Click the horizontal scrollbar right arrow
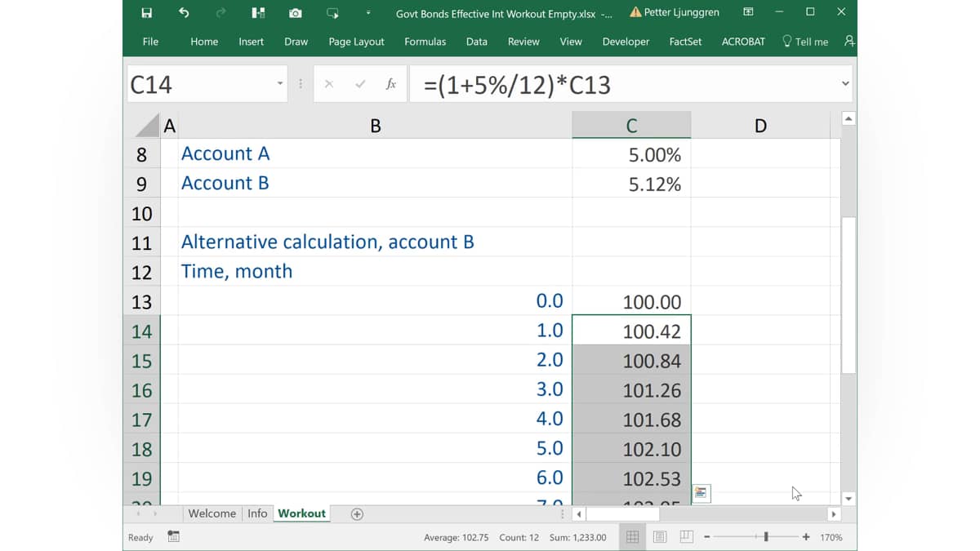Image resolution: width=980 pixels, height=551 pixels. 833,514
